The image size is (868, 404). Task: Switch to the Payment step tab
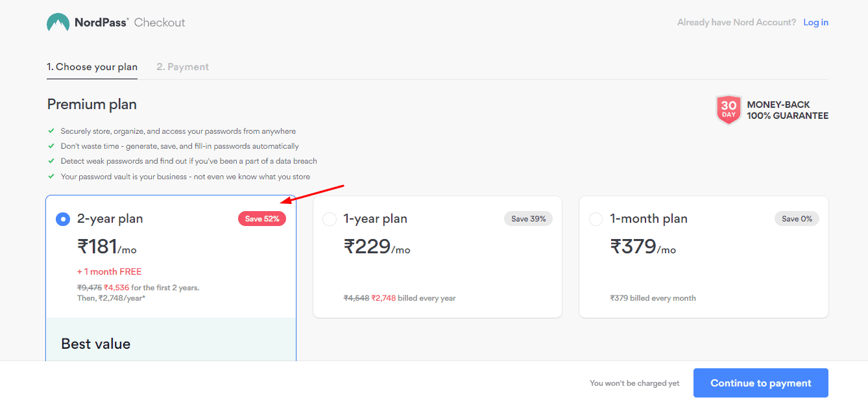click(x=182, y=67)
